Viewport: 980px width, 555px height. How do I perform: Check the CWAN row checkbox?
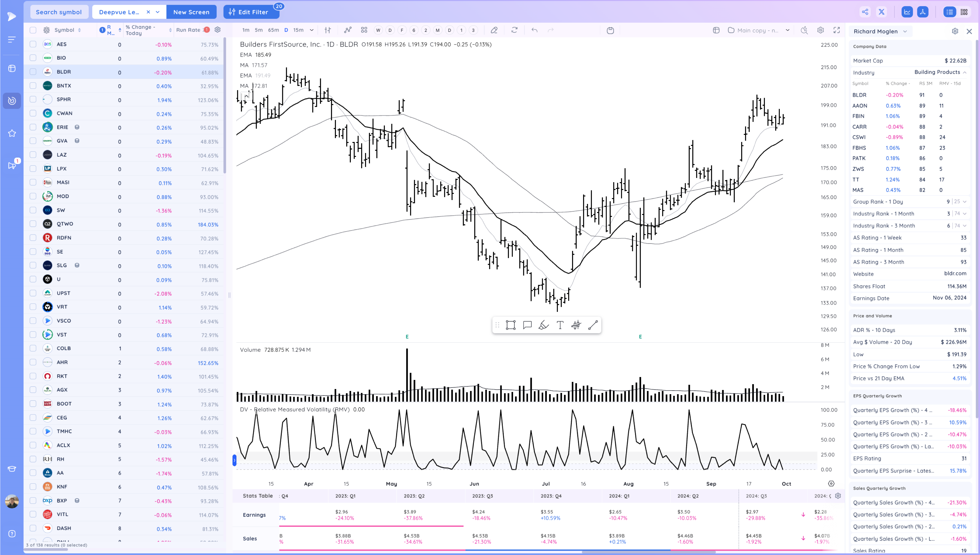pos(33,113)
